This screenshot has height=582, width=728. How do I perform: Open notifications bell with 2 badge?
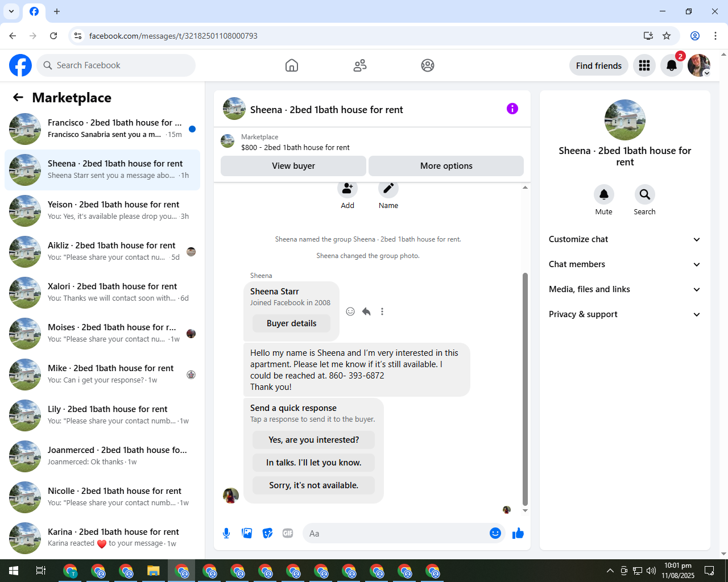point(672,65)
